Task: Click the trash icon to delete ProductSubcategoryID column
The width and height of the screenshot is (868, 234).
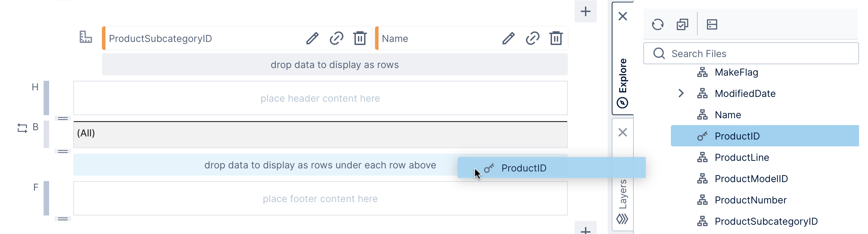Action: (360, 38)
